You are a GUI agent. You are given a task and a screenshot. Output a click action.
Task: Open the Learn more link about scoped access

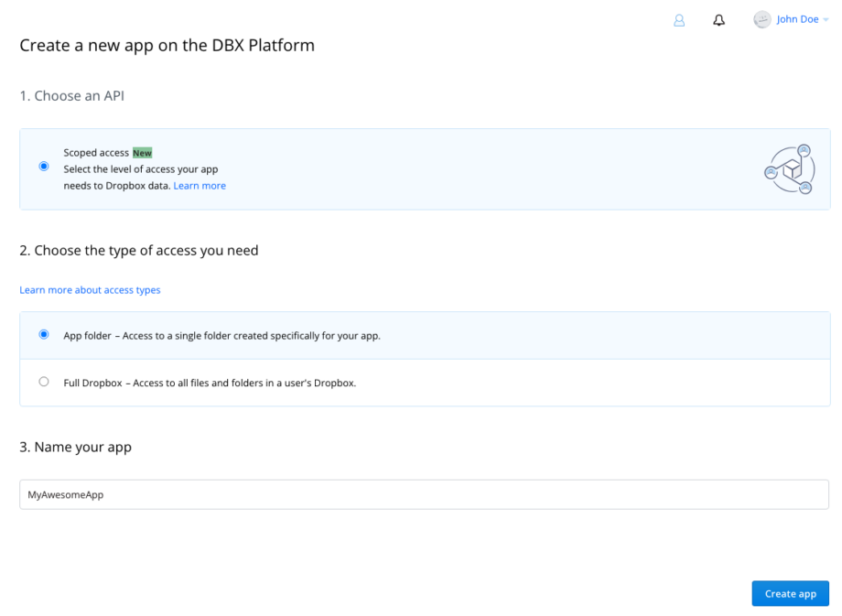tap(200, 185)
